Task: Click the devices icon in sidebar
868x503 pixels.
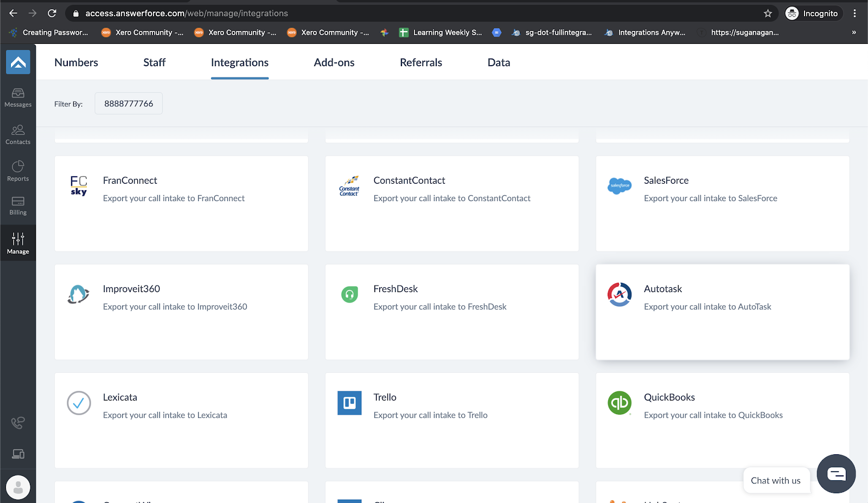Action: pos(18,454)
